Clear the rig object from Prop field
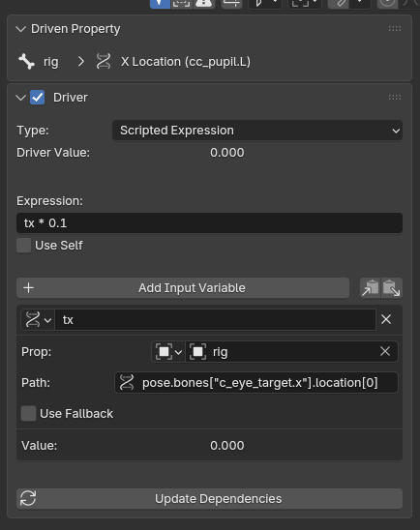The image size is (420, 530). pyautogui.click(x=385, y=351)
